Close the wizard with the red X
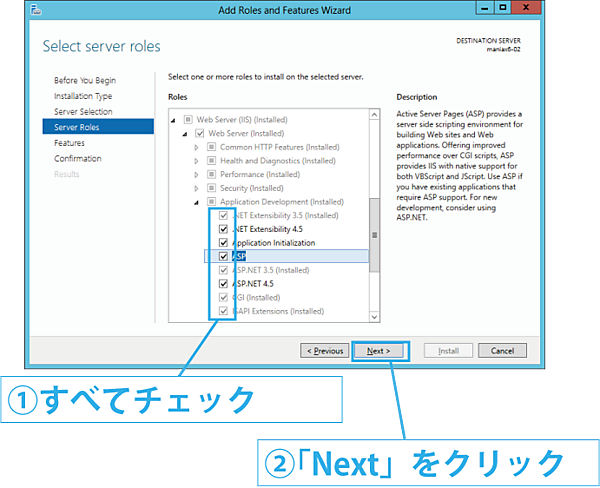Image resolution: width=600 pixels, height=488 pixels. (x=526, y=8)
